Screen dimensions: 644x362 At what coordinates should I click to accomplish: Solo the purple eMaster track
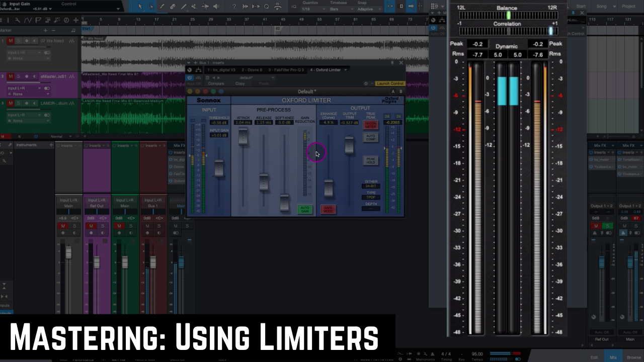point(19,76)
